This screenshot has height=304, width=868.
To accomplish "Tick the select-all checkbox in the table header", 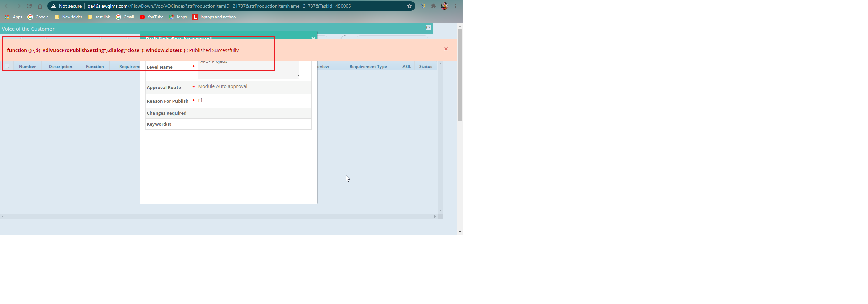I will point(7,66).
